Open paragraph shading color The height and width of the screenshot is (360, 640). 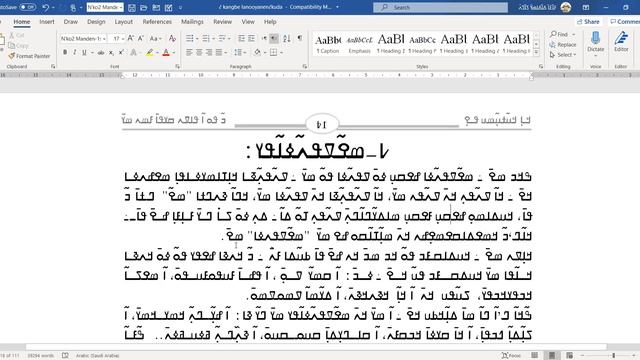point(257,52)
